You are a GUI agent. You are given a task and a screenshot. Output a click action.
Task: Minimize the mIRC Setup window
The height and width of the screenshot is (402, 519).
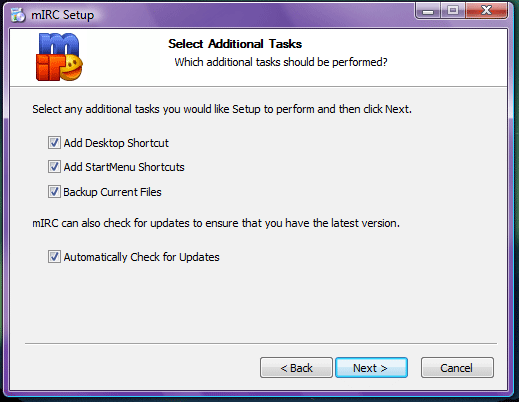pyautogui.click(x=428, y=11)
